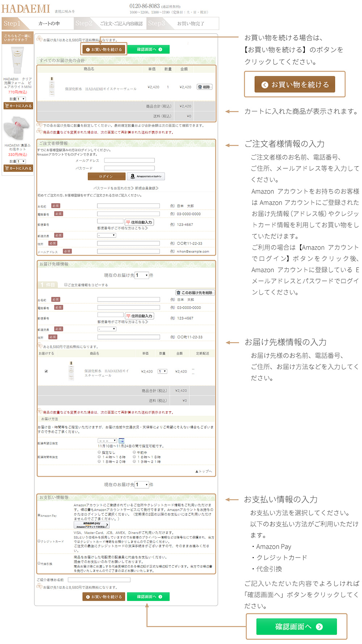
Task: Click postal code lookup link in delivery section
Action: click(122, 321)
